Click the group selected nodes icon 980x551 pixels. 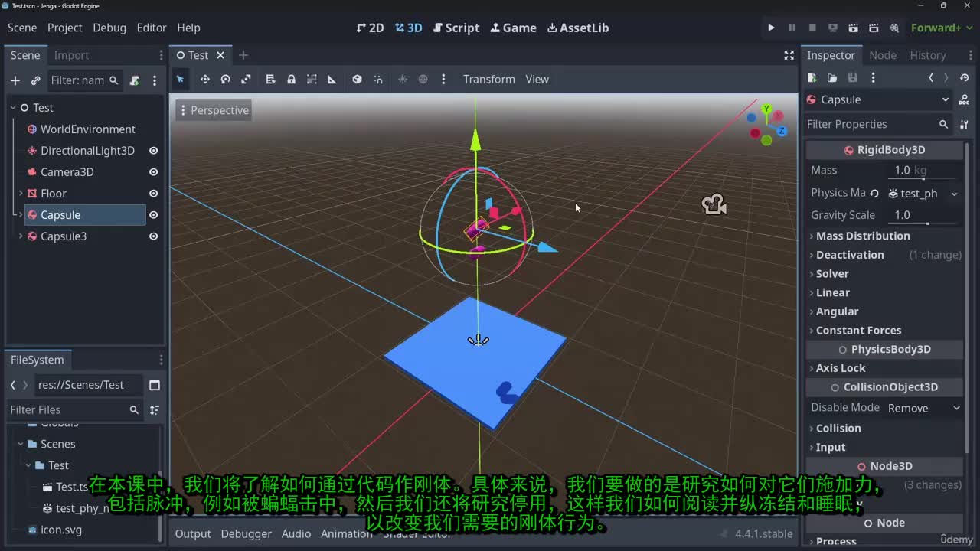coord(312,79)
